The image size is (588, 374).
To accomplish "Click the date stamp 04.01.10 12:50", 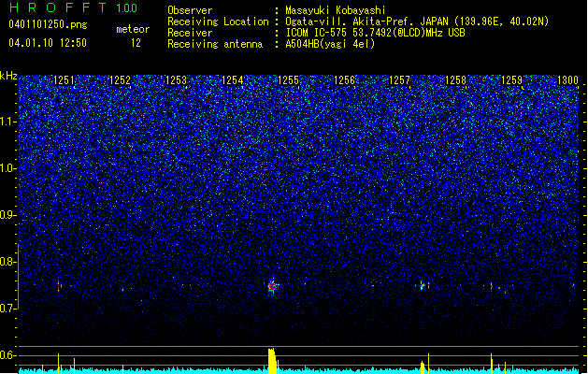I will pyautogui.click(x=48, y=43).
